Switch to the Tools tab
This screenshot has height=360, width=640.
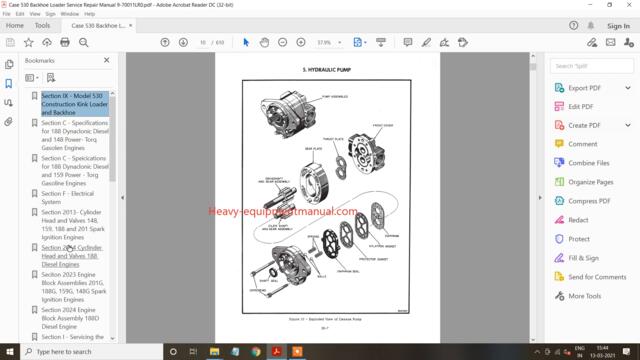42,26
